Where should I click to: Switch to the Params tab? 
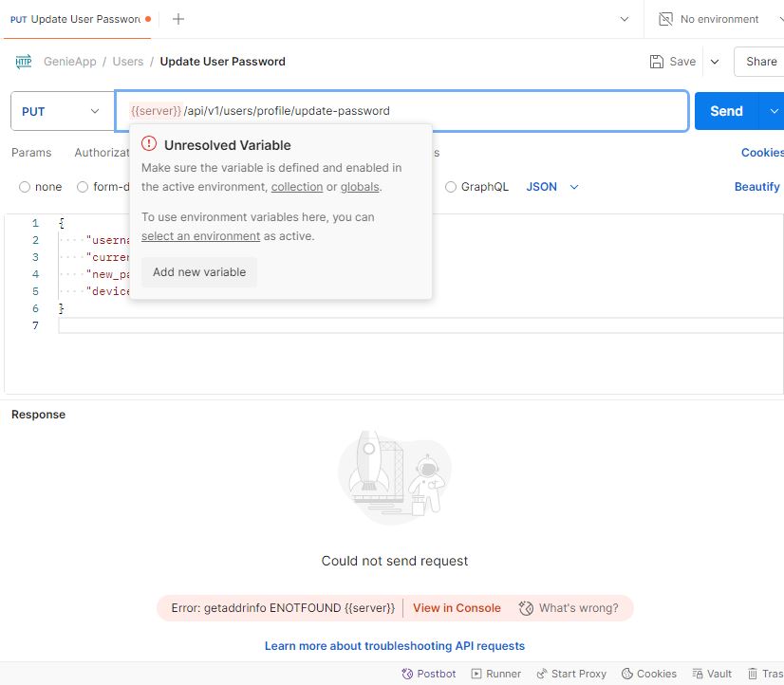tap(31, 153)
